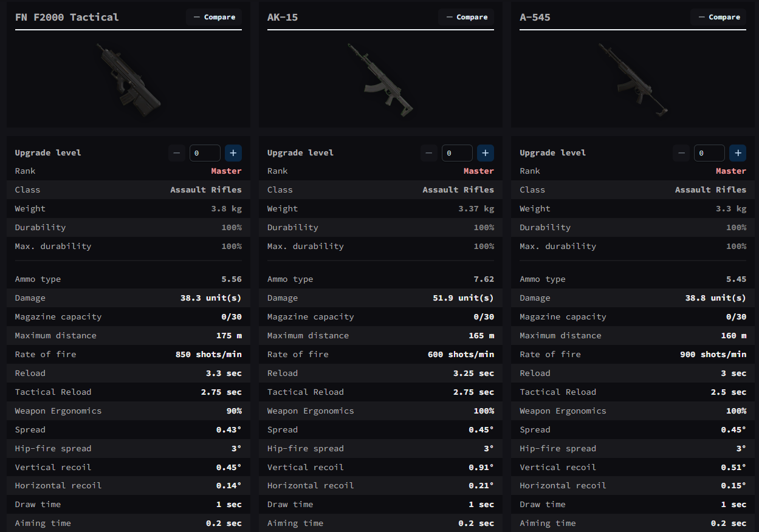
Task: Select the AK-15 weapon title
Action: (283, 17)
